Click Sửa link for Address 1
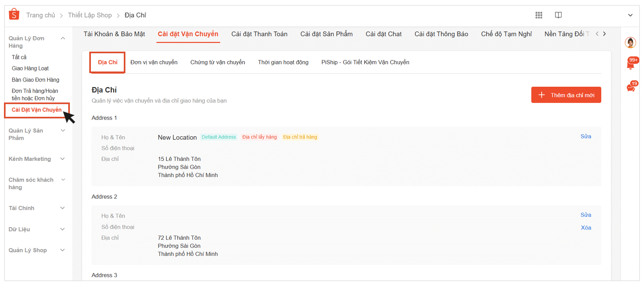 pyautogui.click(x=586, y=136)
